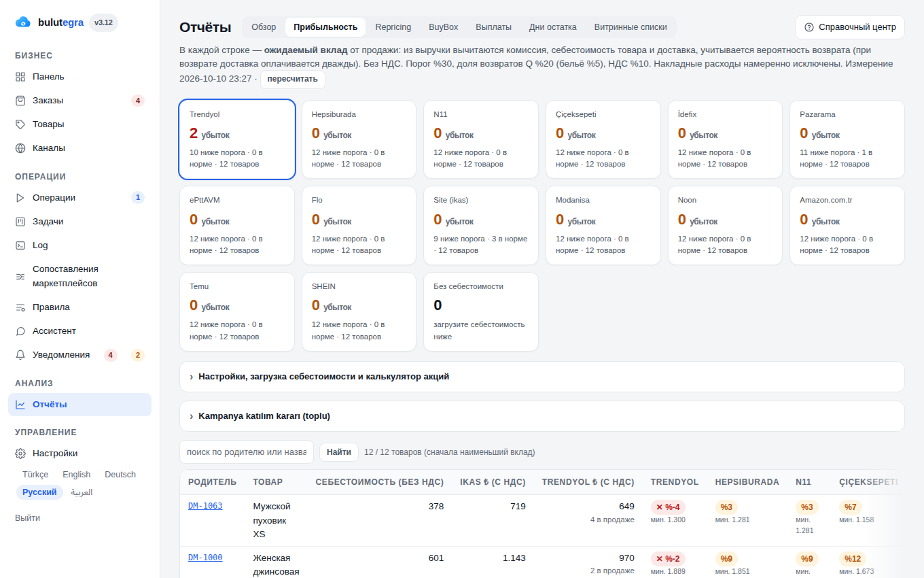
Task: Click the Настройки gear icon in sidebar
Action: [20, 454]
